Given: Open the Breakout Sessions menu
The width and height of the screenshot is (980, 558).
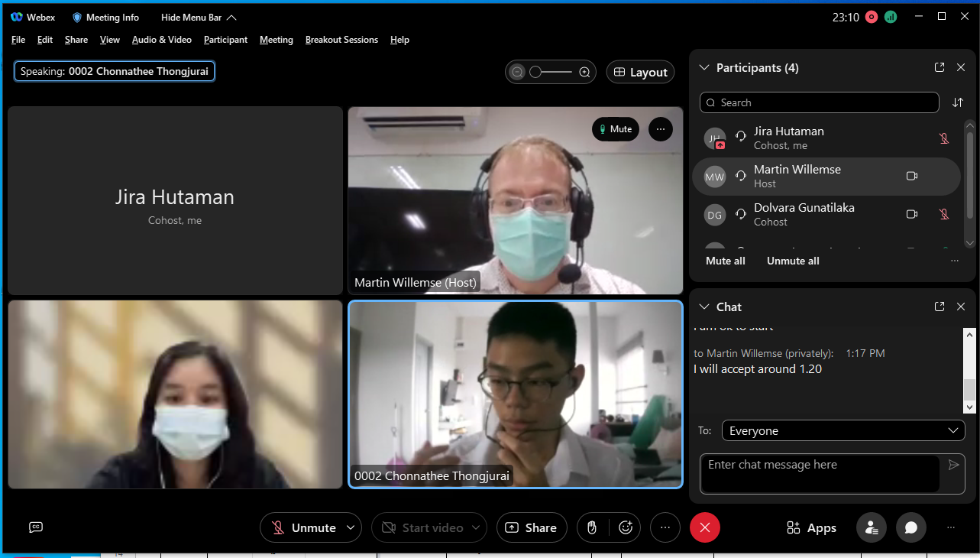Looking at the screenshot, I should click(x=341, y=40).
